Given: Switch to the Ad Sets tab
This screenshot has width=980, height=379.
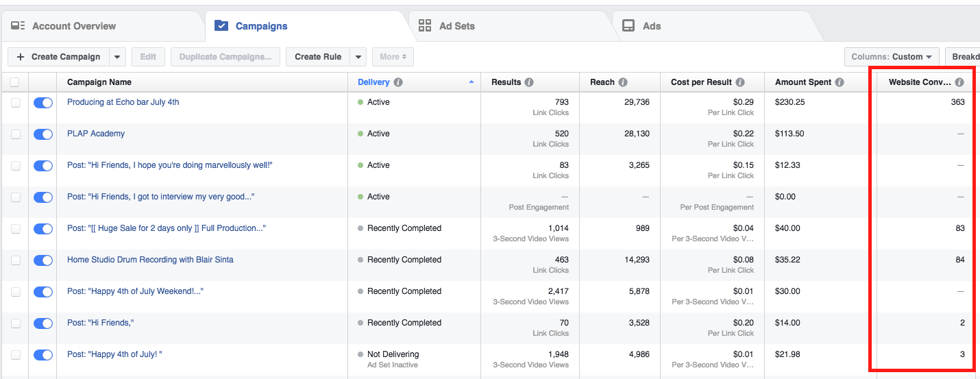Looking at the screenshot, I should (x=456, y=26).
